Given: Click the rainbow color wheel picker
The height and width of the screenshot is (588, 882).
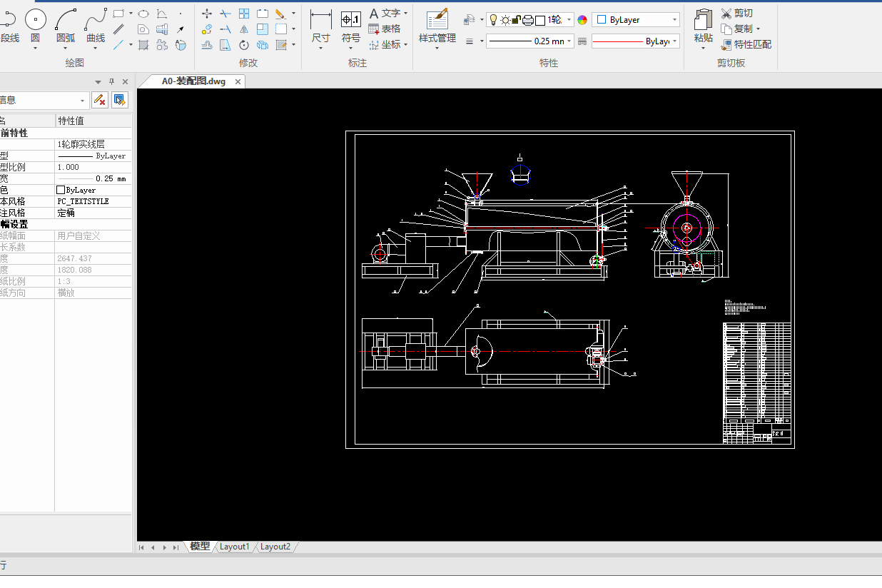Looking at the screenshot, I should [x=582, y=20].
